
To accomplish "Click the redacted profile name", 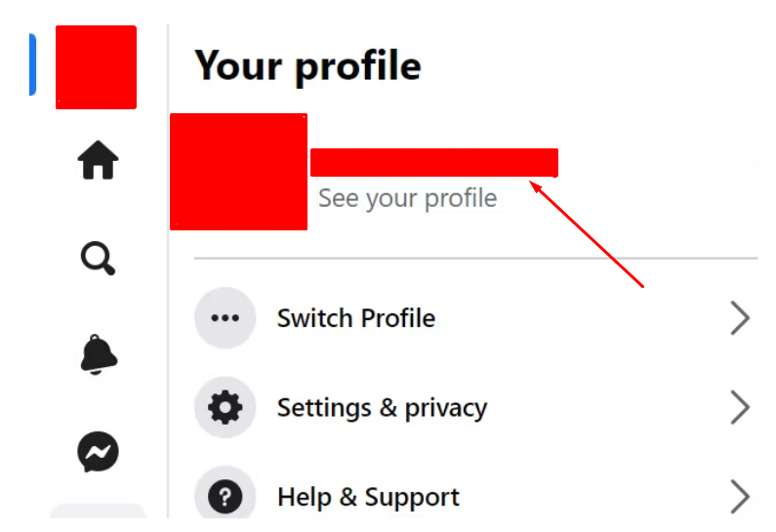I will click(434, 162).
